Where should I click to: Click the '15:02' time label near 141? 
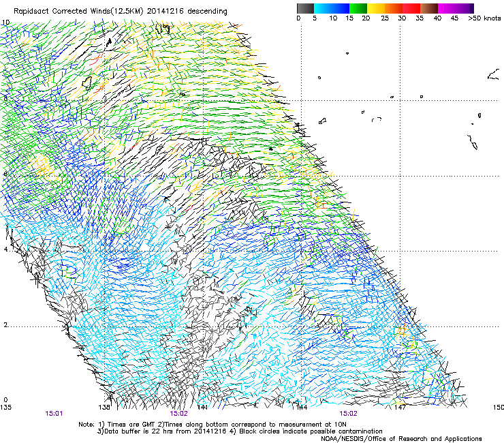pos(179,414)
